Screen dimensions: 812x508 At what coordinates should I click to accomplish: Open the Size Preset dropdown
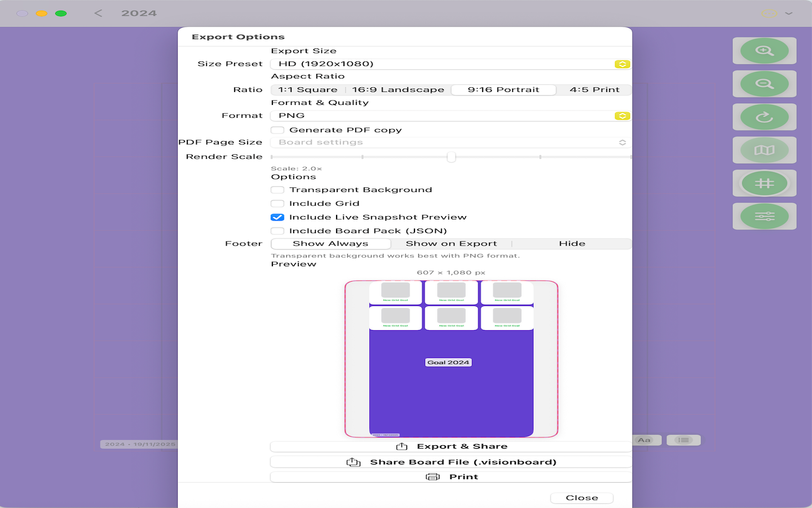451,64
